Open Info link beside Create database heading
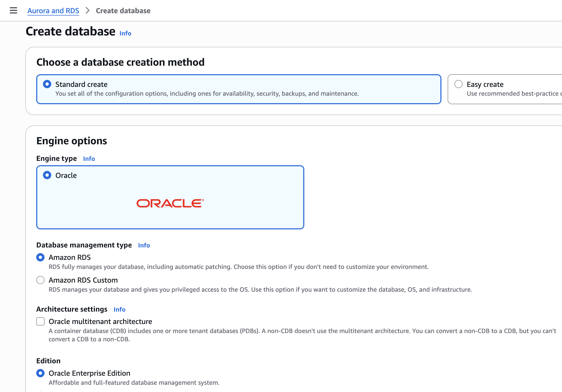Screen dimensions: 562x392 (125, 33)
